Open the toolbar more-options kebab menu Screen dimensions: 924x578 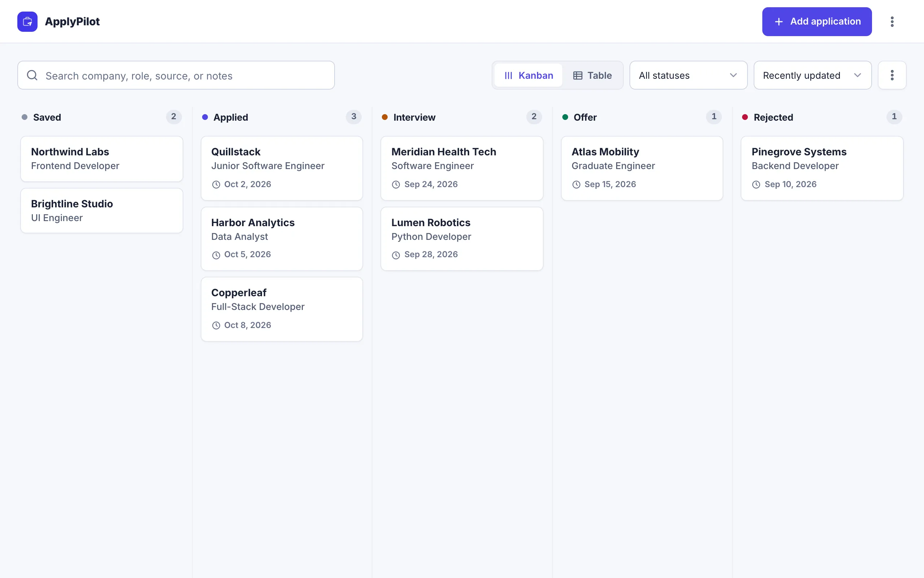(892, 75)
